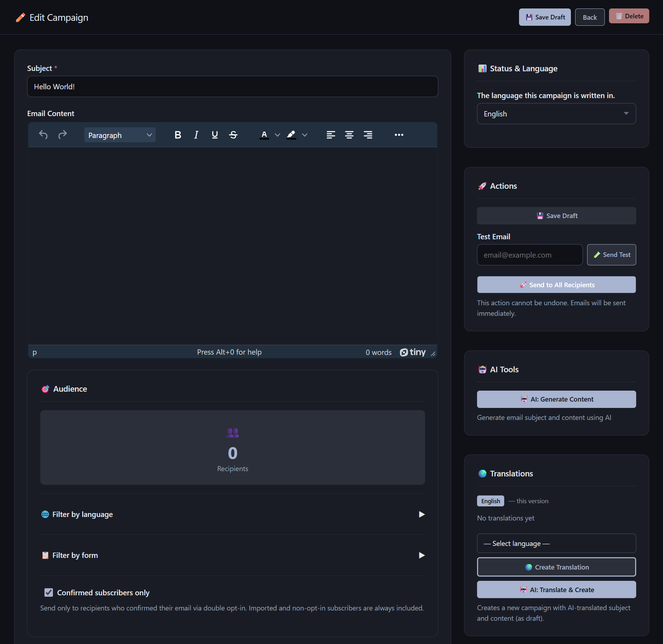Open the Paragraph block format dropdown
The height and width of the screenshot is (644, 663).
tap(120, 135)
